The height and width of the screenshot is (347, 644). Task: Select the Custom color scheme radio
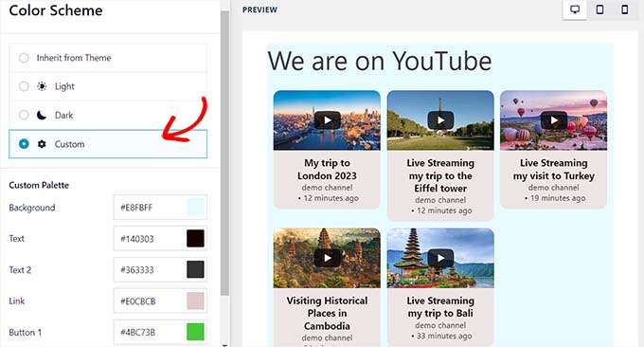click(24, 144)
